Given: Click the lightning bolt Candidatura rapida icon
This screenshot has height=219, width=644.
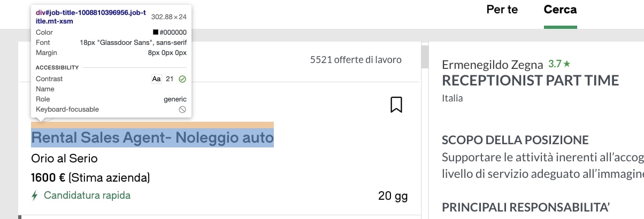Looking at the screenshot, I should (35, 195).
